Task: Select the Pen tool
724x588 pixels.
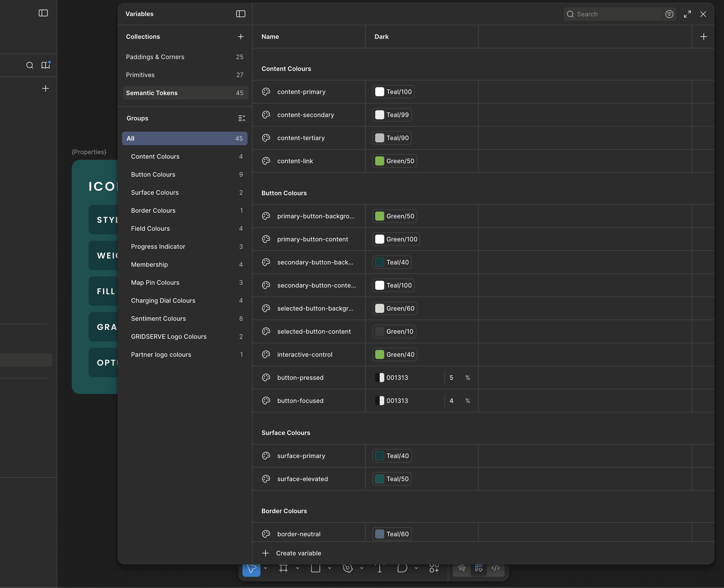Action: click(x=347, y=568)
